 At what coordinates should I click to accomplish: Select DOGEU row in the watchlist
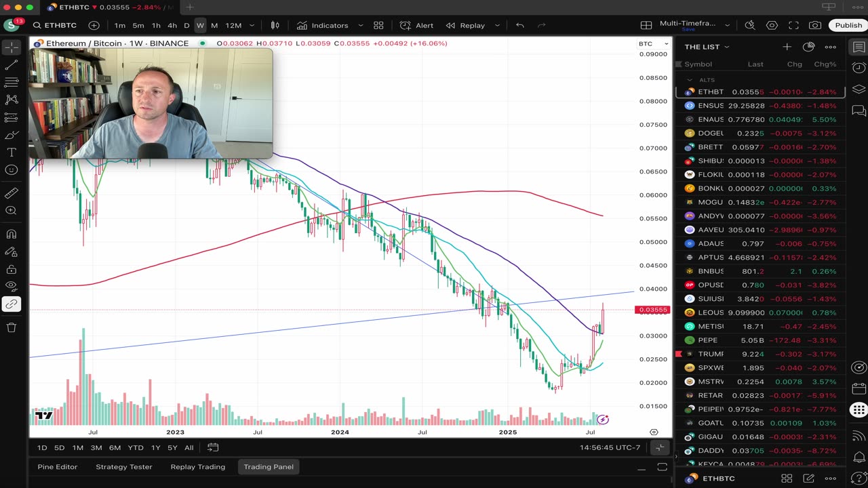point(760,133)
